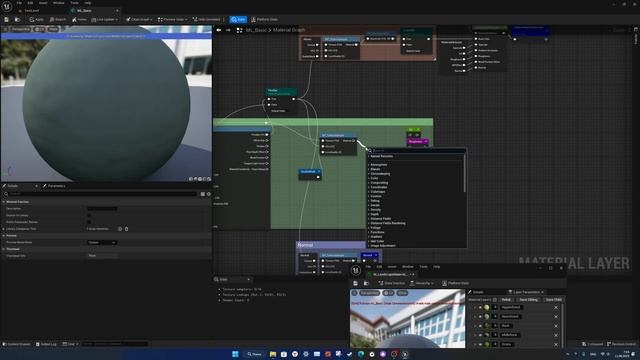
Task: Click the graph navigate back arrow
Action: pyautogui.click(x=219, y=30)
